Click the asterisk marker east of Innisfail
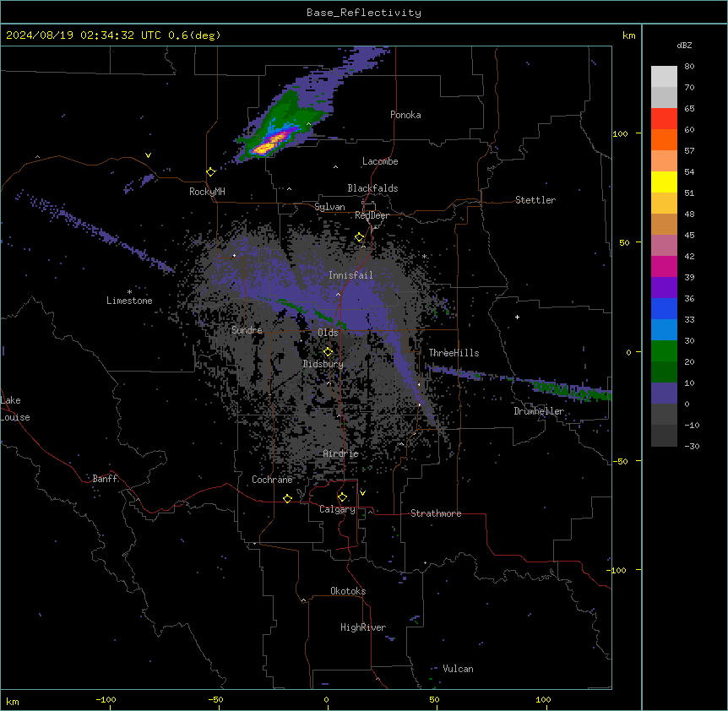Screen dimensions: 728x711 pyautogui.click(x=424, y=256)
